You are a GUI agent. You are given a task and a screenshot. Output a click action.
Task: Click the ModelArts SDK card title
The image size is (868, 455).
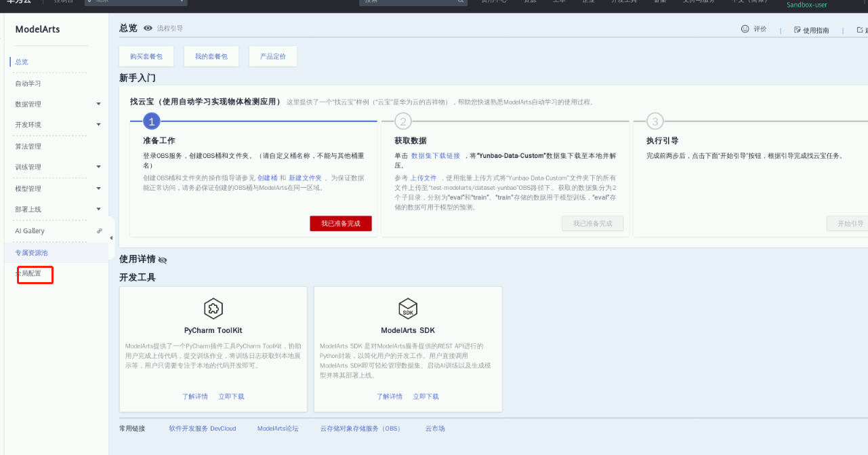tap(408, 331)
